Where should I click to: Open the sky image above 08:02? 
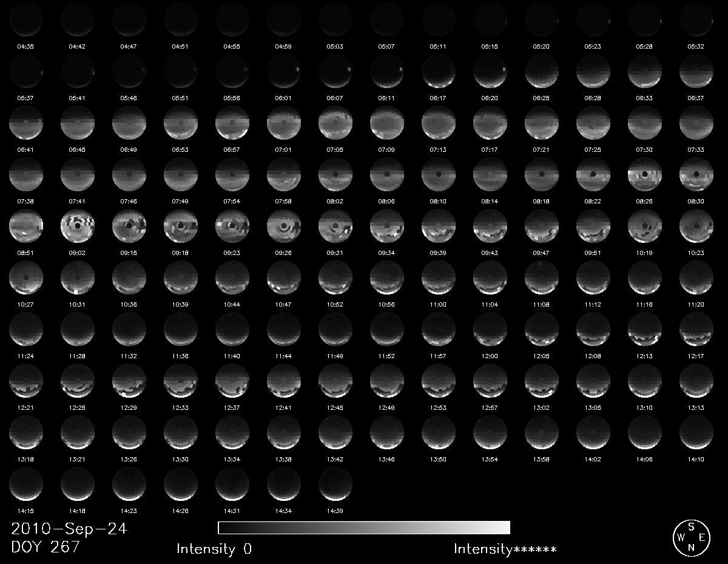(335, 175)
